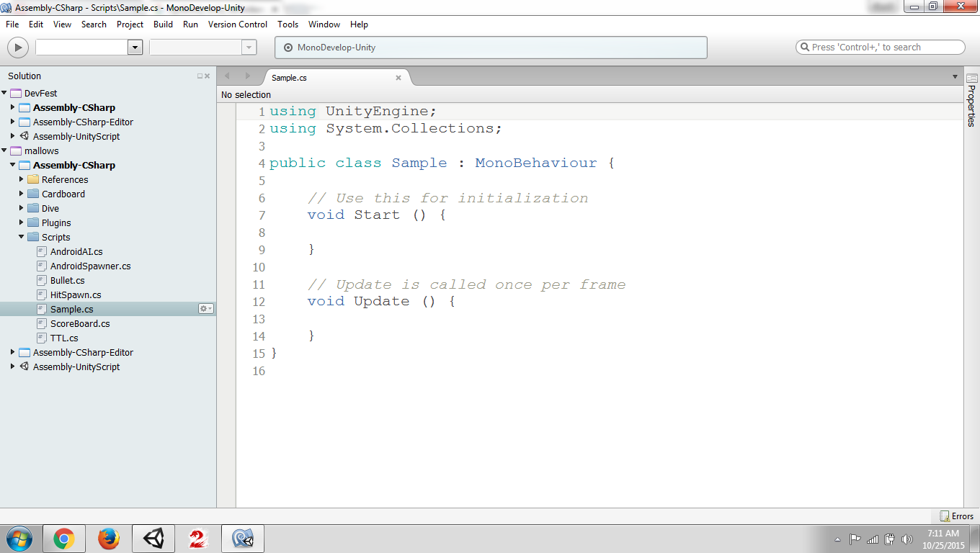Open the Version Control menu
This screenshot has width=980, height=553.
click(x=238, y=24)
